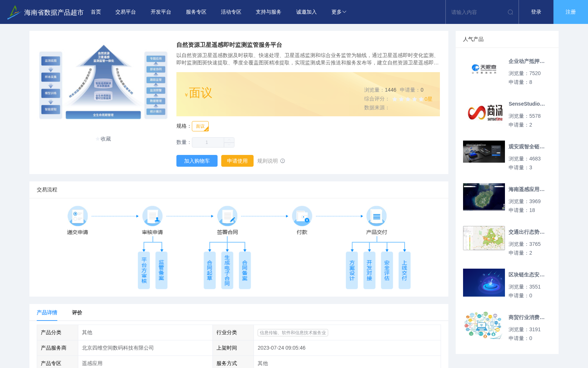Click the product architecture diagram image

tap(103, 82)
